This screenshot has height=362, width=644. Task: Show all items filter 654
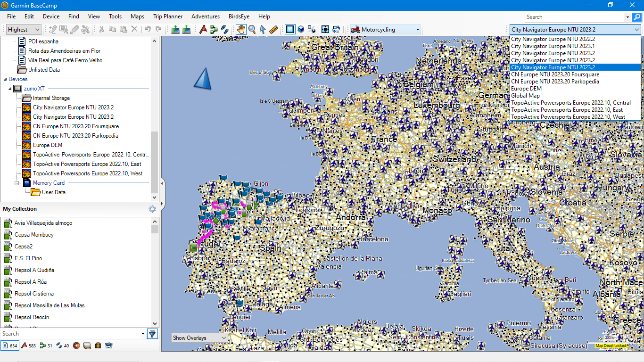(9, 346)
